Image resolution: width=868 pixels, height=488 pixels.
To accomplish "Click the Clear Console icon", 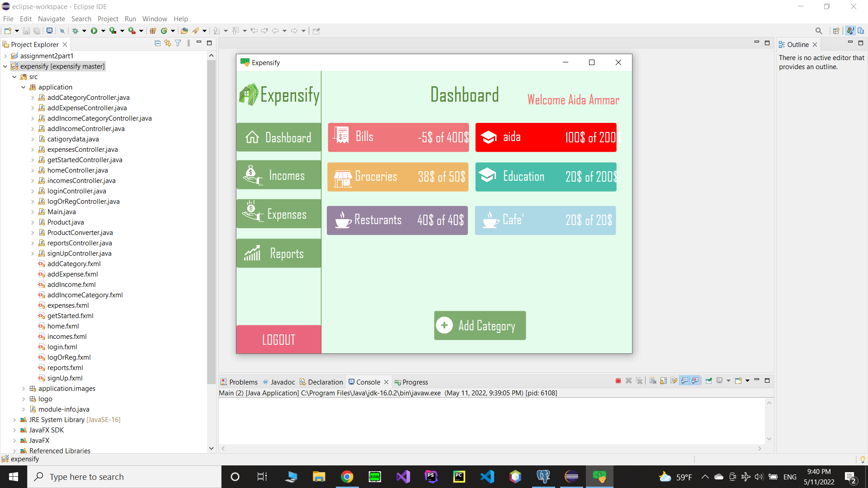I will click(653, 381).
